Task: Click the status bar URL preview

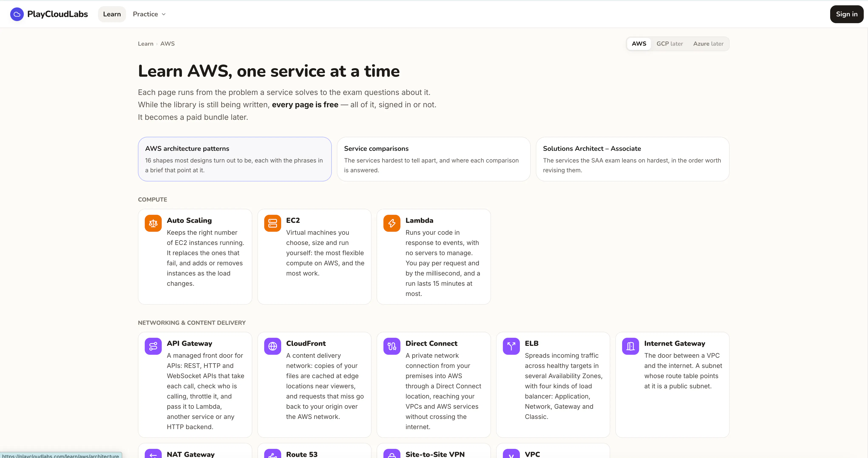Action: [61, 455]
